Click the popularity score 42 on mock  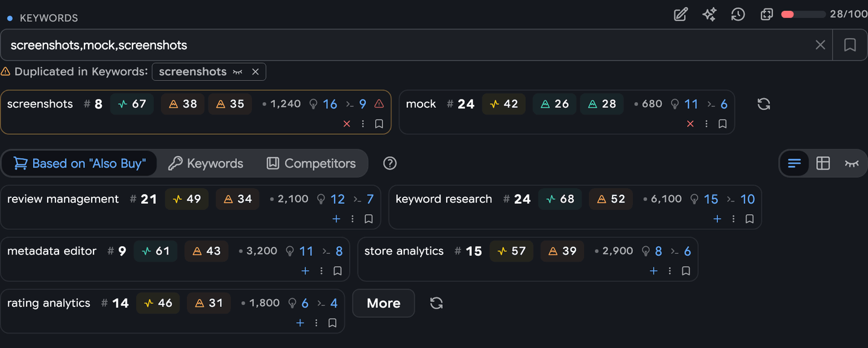[x=504, y=104]
